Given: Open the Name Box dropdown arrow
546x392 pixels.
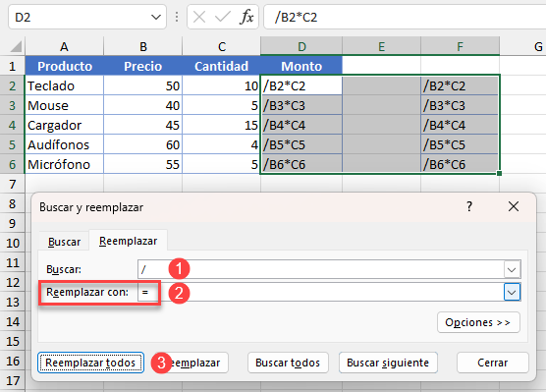Looking at the screenshot, I should click(x=156, y=17).
